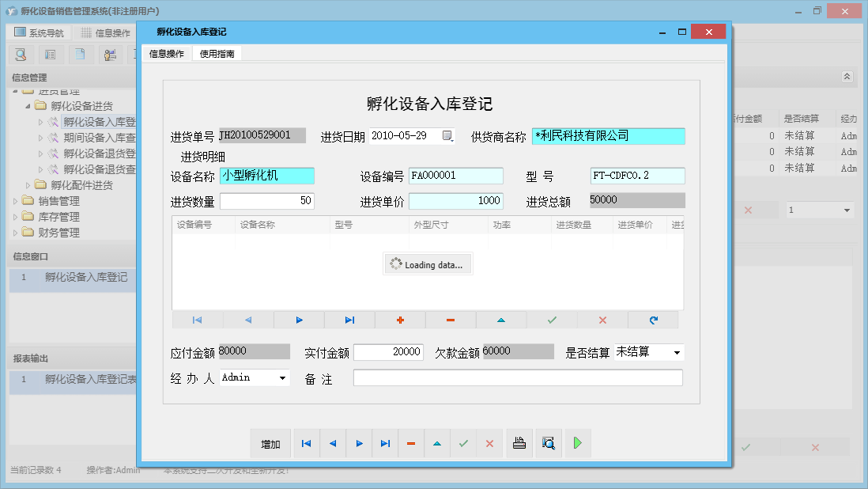Click the green checkmark to post grid changes

[x=550, y=320]
